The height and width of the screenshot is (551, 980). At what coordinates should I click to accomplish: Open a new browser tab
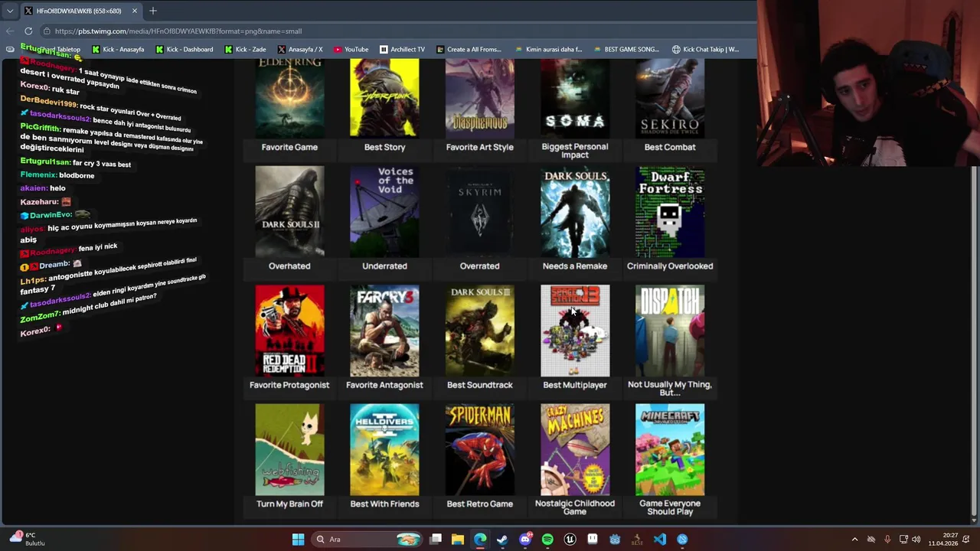tap(153, 11)
